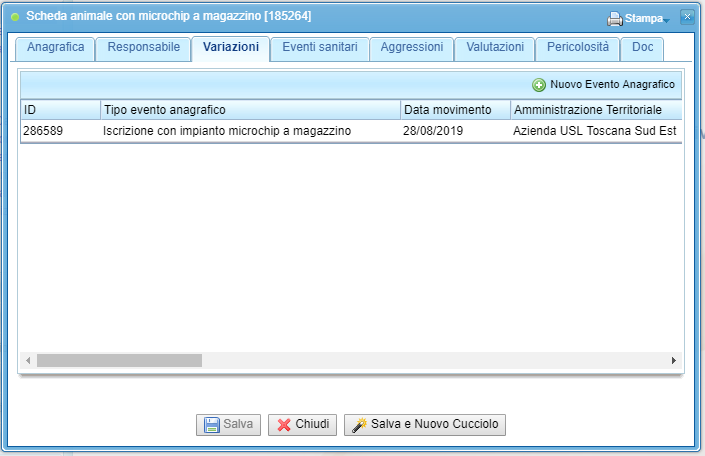Click the green status dot in the title bar
Image resolution: width=705 pixels, height=456 pixels.
click(15, 17)
